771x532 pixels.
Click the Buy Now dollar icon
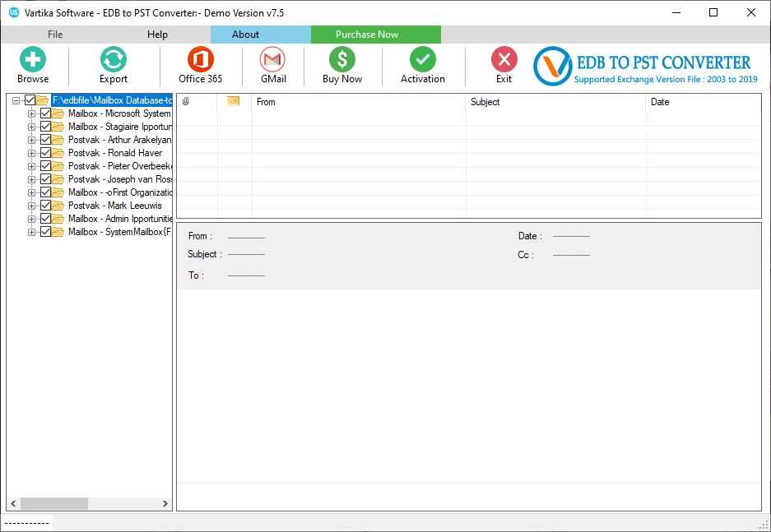tap(342, 59)
